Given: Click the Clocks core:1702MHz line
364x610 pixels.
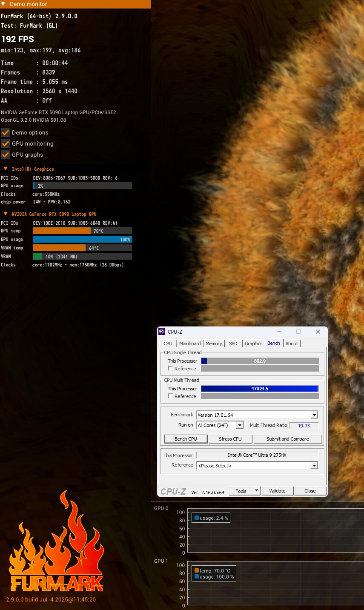Looking at the screenshot, I should click(62, 265).
